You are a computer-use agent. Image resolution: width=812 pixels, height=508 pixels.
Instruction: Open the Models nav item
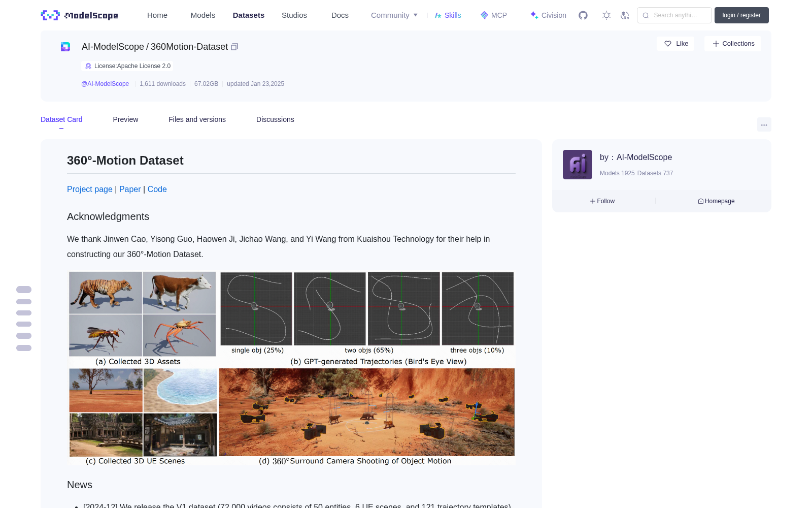[x=203, y=15]
